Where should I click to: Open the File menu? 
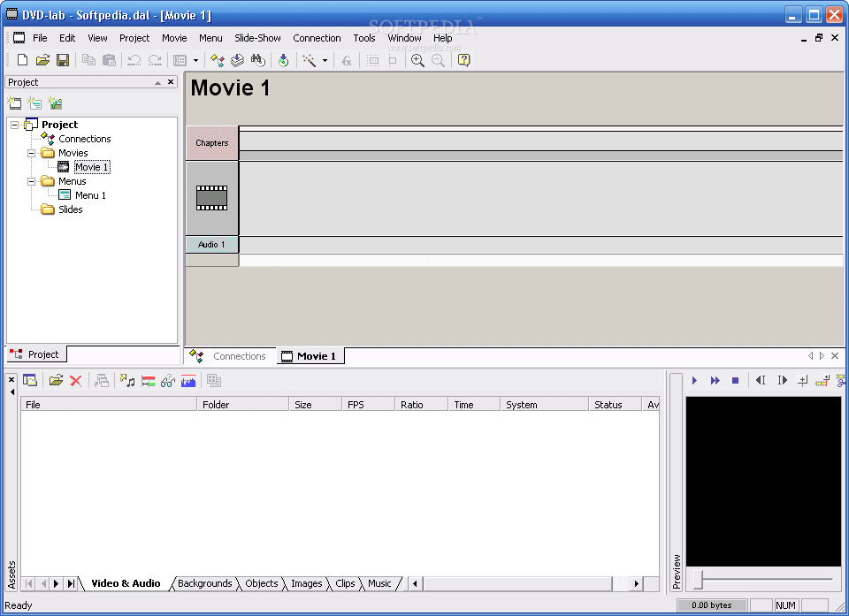[x=40, y=38]
